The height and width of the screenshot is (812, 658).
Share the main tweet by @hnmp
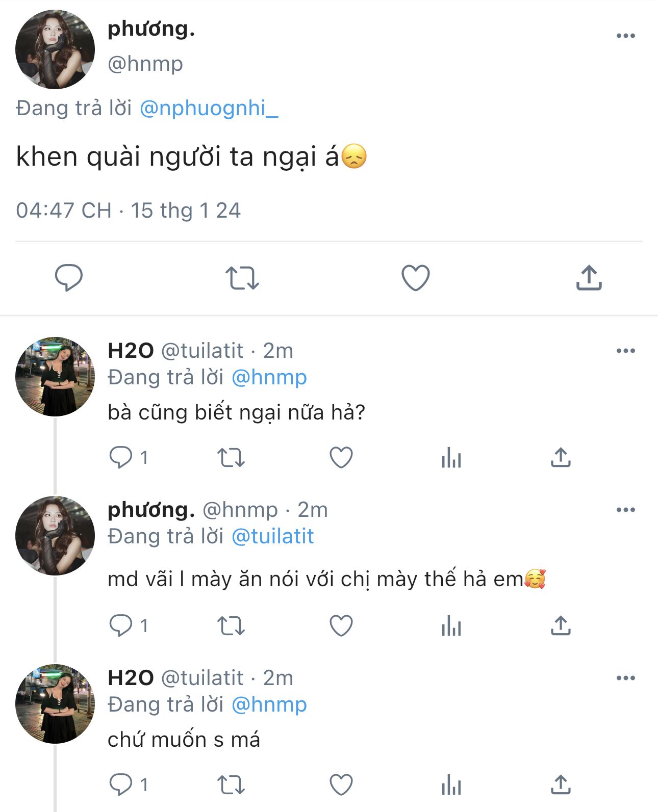coord(589,278)
